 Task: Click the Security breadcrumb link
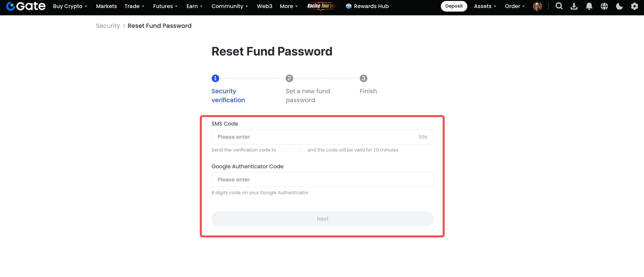[108, 26]
